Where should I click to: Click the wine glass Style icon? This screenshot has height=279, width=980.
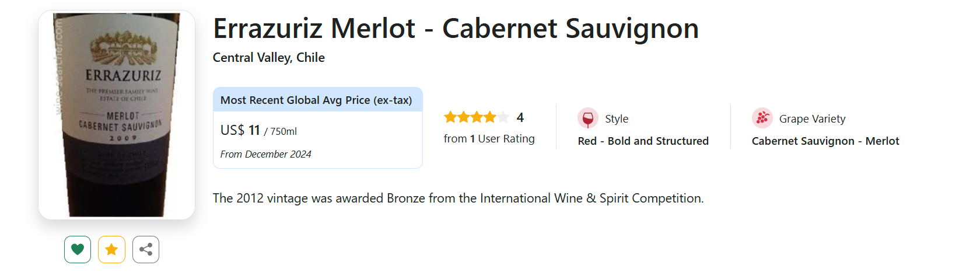tap(587, 118)
